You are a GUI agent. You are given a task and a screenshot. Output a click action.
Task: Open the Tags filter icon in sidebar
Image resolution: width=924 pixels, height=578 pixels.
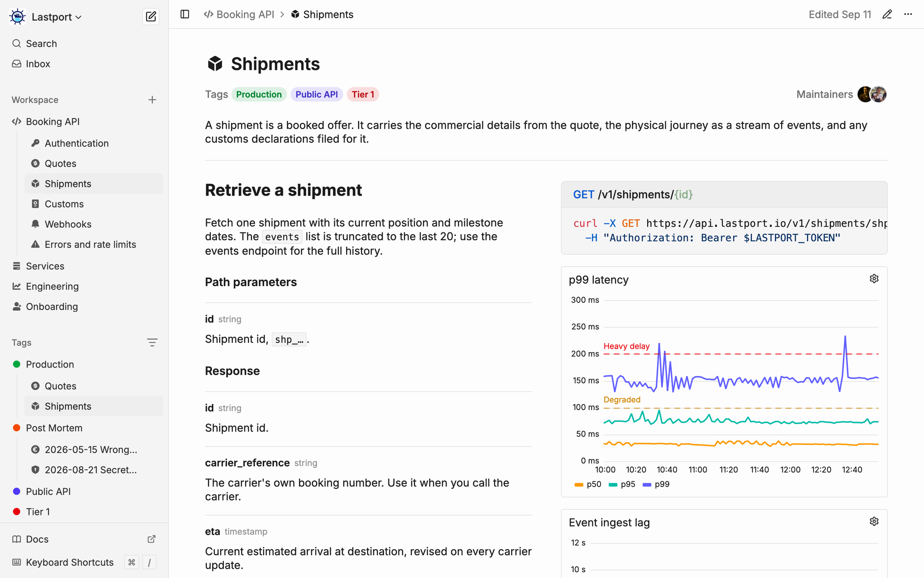tap(152, 342)
